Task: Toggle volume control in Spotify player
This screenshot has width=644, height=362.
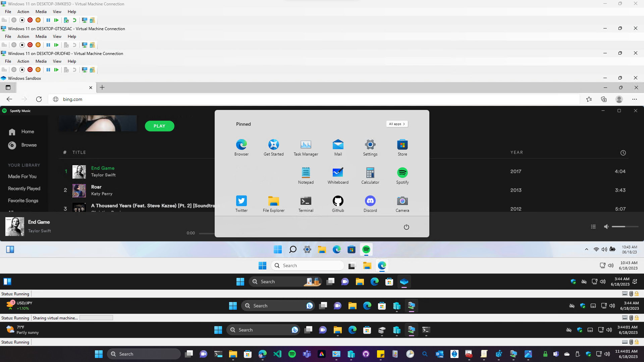Action: click(x=606, y=226)
